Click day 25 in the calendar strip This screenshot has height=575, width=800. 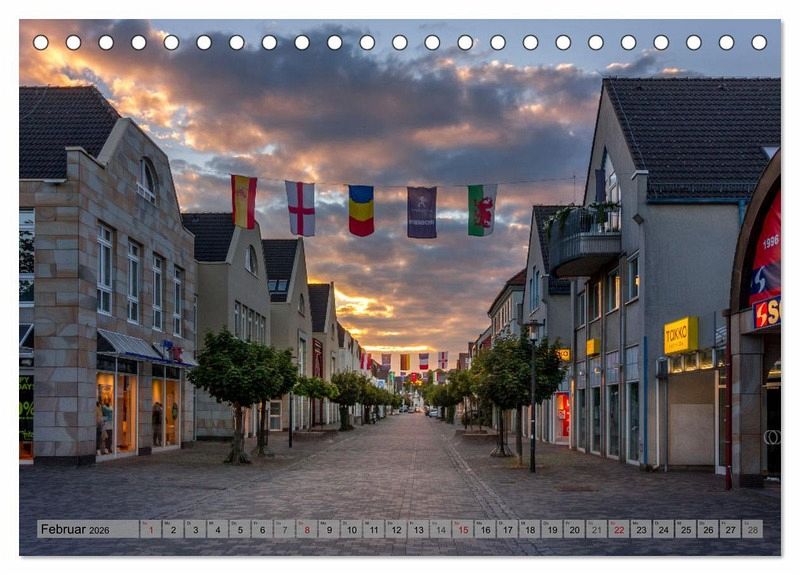(x=686, y=529)
